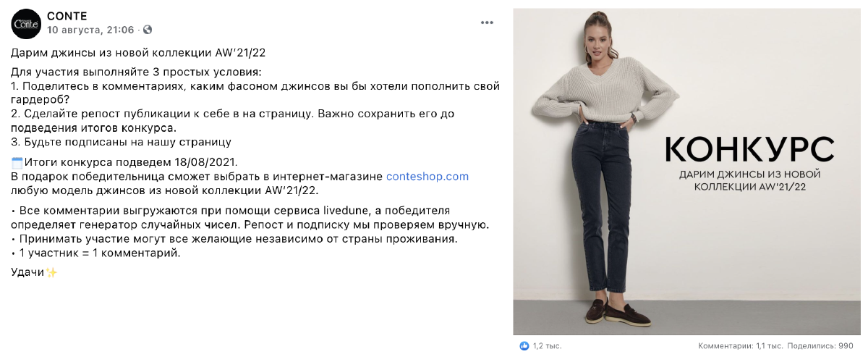Screen dimensions: 868x362
Task: Click the livedune service rule paragraph
Action: pos(250,217)
